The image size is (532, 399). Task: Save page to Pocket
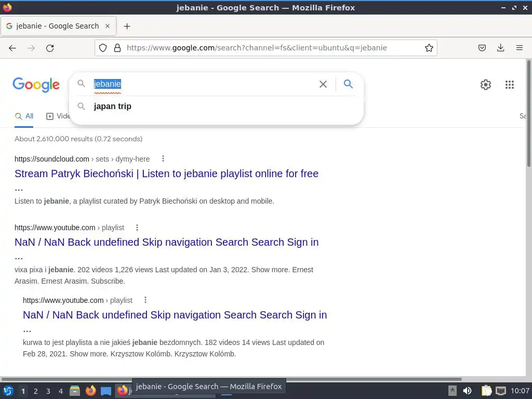point(482,48)
